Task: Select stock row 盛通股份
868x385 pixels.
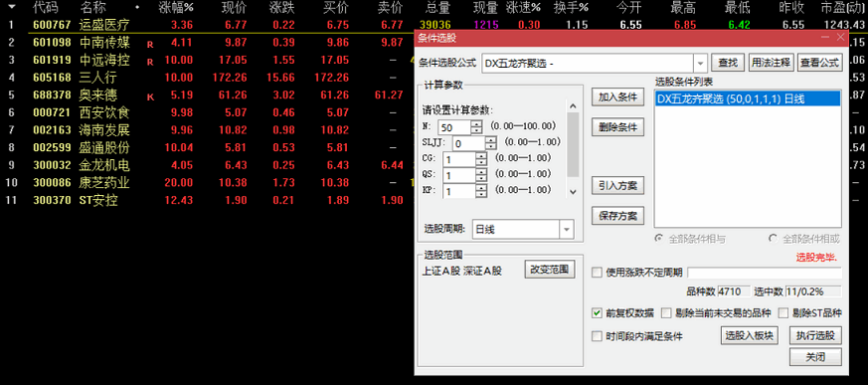Action: (x=104, y=147)
